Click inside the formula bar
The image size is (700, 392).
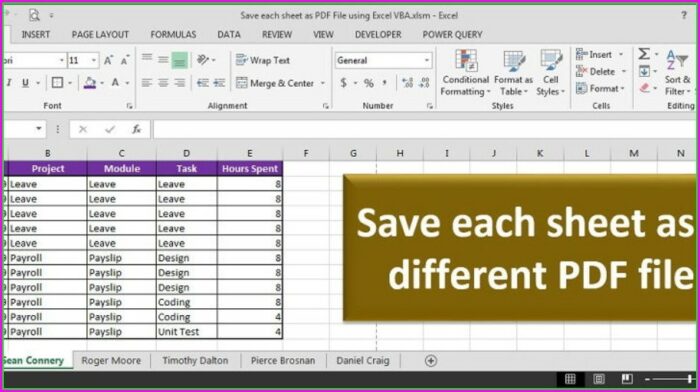(424, 129)
